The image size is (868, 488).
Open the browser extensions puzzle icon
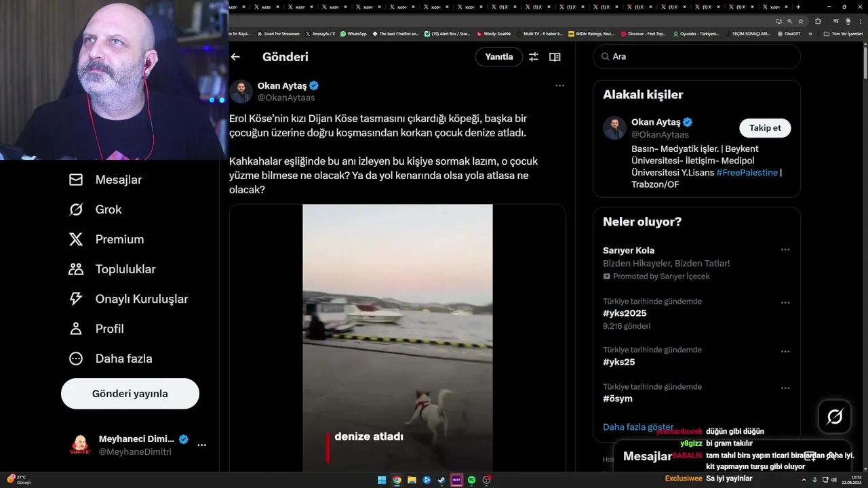(818, 21)
